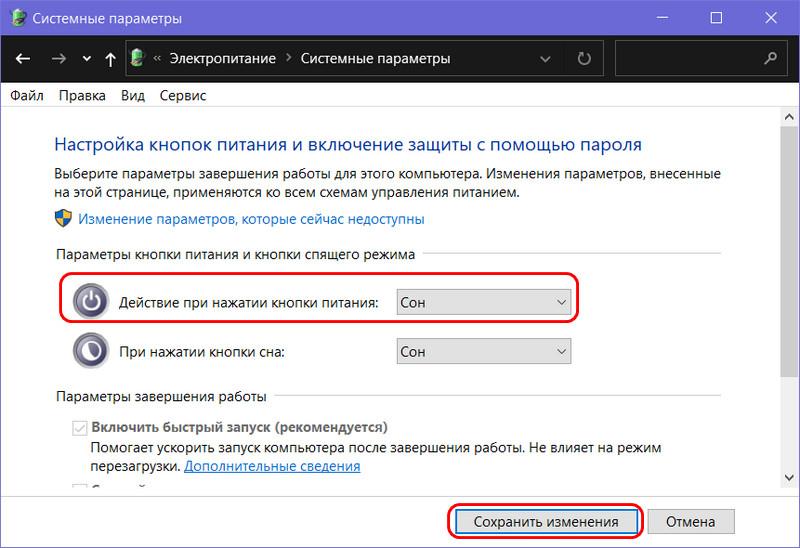
Task: Click the power button icon
Action: click(91, 302)
